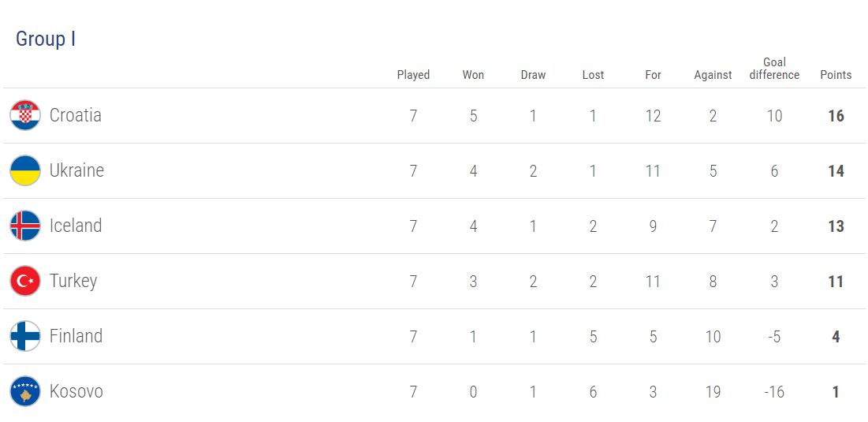Click the Against column header
The height and width of the screenshot is (422, 868).
(x=713, y=75)
